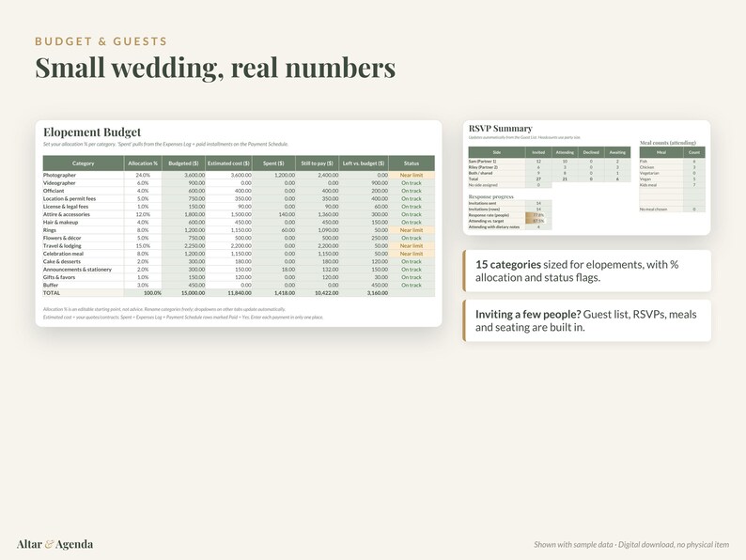Select the 'Estimated cost ($)' column header

pyautogui.click(x=229, y=163)
